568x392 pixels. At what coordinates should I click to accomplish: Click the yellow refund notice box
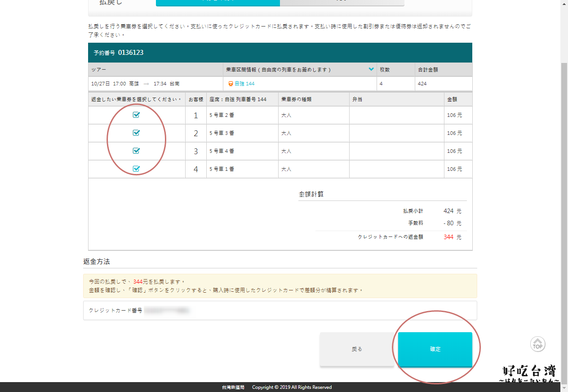point(280,286)
